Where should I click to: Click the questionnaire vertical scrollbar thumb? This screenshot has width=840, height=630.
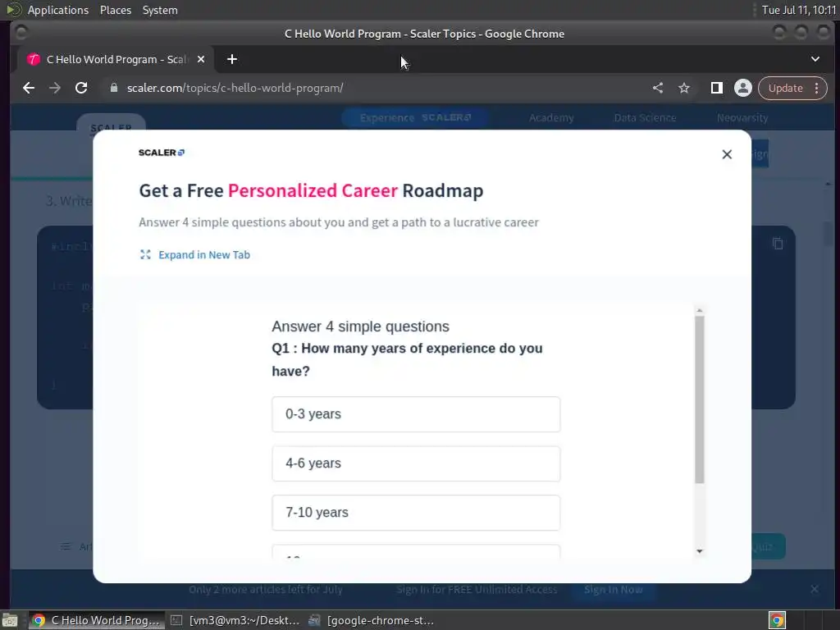(699, 399)
